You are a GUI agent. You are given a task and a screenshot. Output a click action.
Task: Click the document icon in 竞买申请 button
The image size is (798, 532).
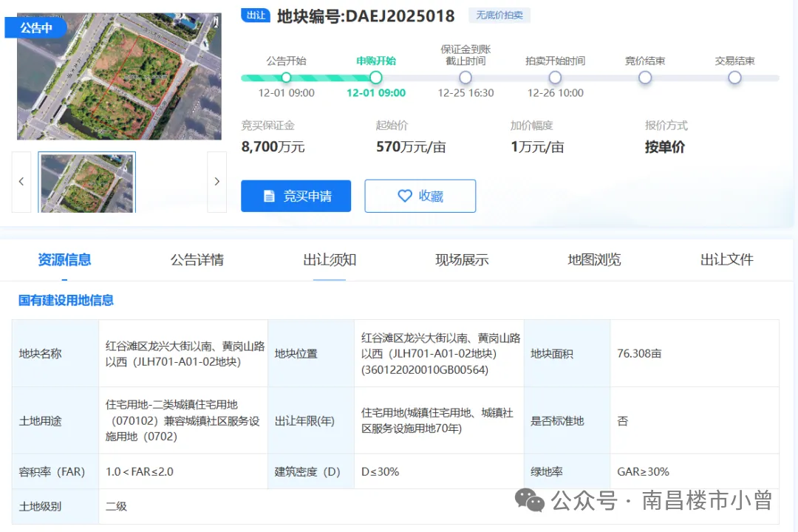click(269, 196)
